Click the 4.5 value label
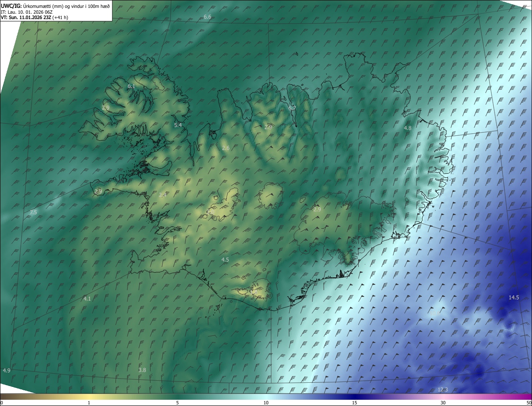The width and height of the screenshot is (532, 406). [225, 260]
